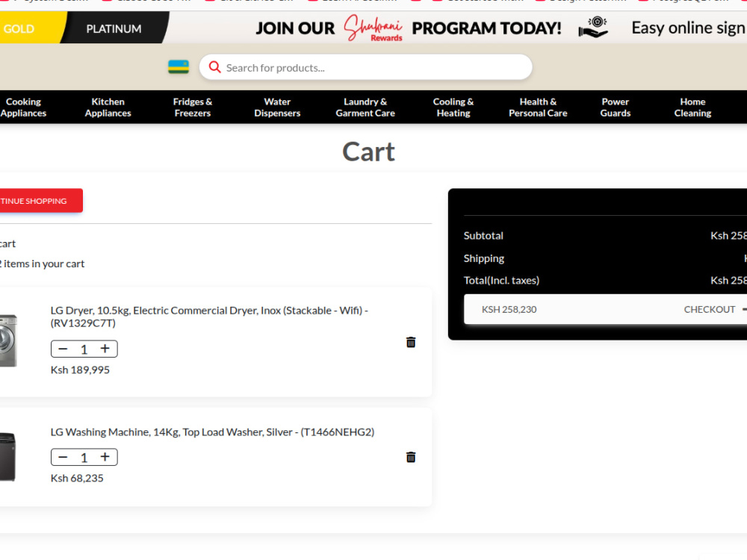Click the LG Dryer product thumbnail
Screen dimensions: 747x560
point(8,340)
